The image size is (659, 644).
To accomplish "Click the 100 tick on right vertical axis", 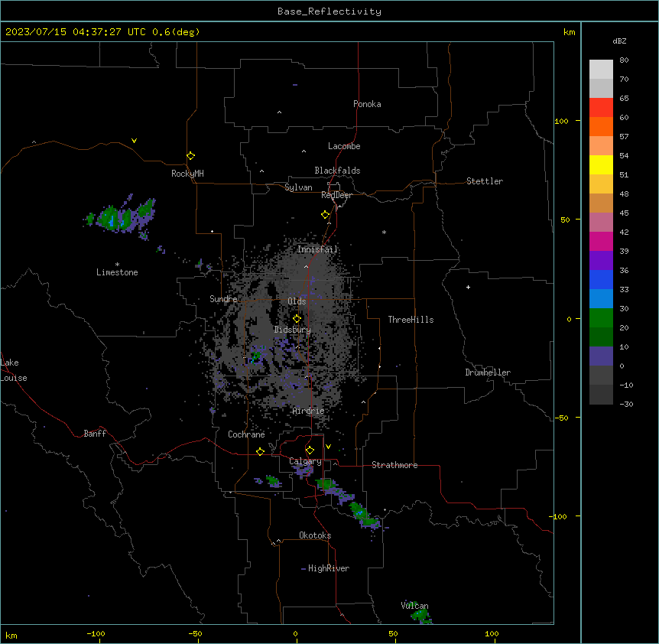I will pos(561,122).
